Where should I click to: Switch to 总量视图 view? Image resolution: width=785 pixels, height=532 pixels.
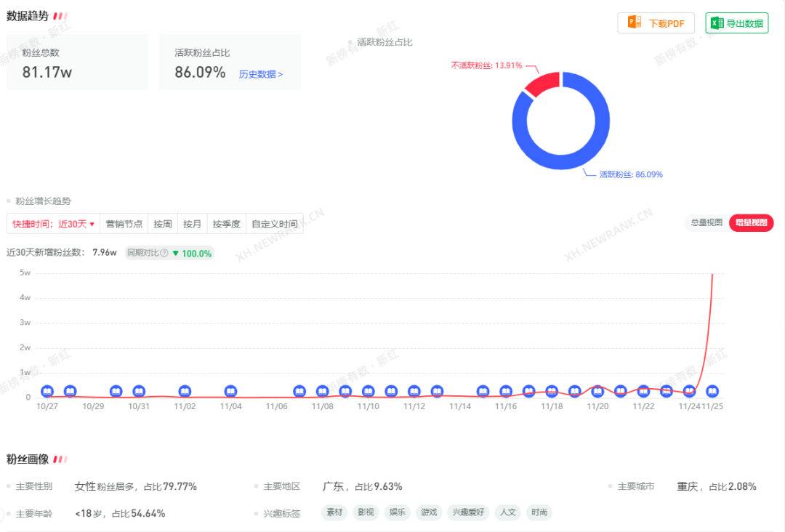pos(706,223)
